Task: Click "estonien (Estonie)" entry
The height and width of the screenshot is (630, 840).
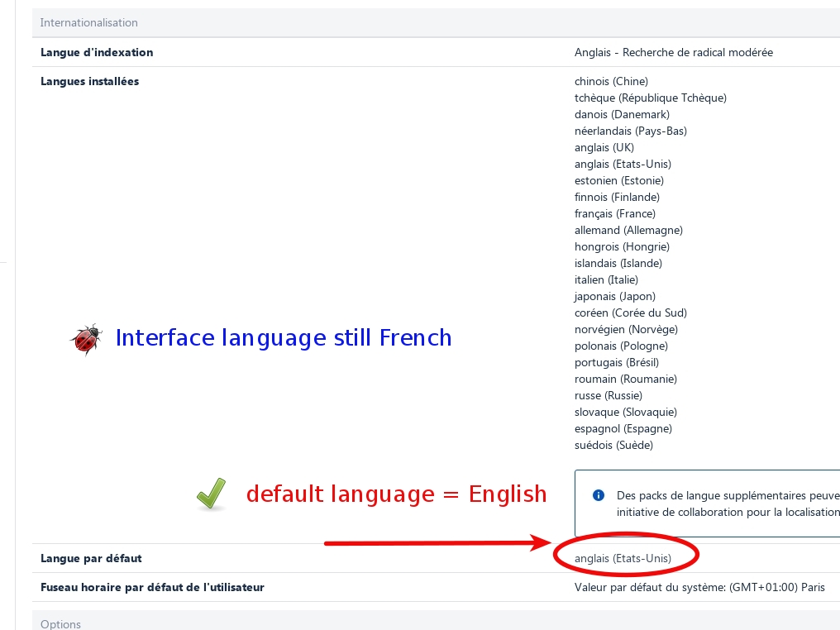Action: pos(618,181)
